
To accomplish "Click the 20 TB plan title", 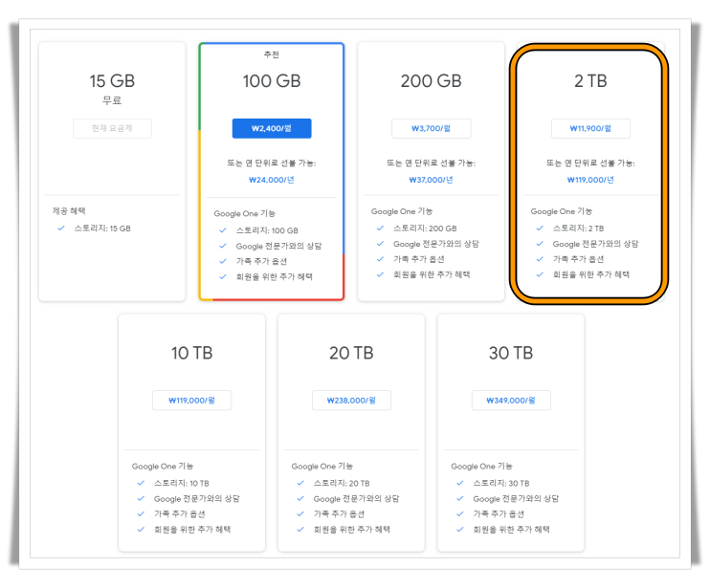I will coord(351,353).
